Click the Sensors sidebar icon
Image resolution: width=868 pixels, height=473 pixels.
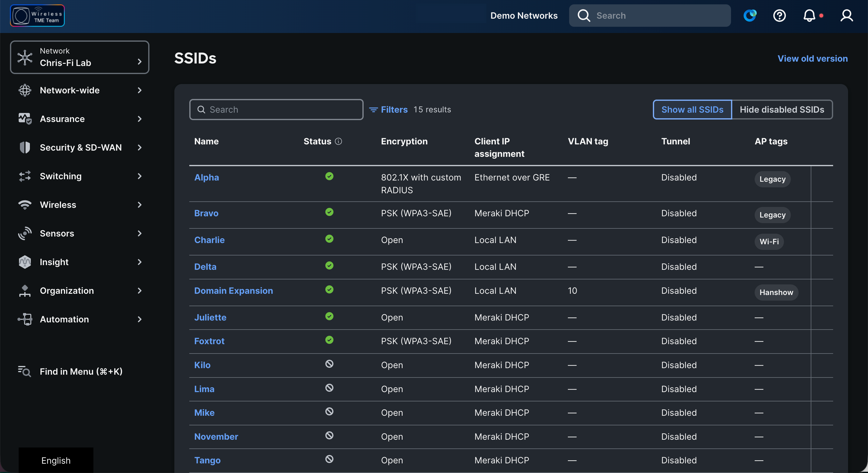[25, 233]
